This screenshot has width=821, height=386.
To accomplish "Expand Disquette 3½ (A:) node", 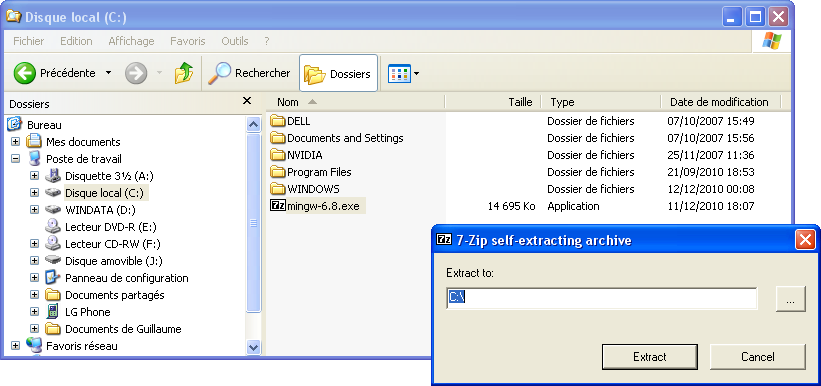I will [35, 176].
